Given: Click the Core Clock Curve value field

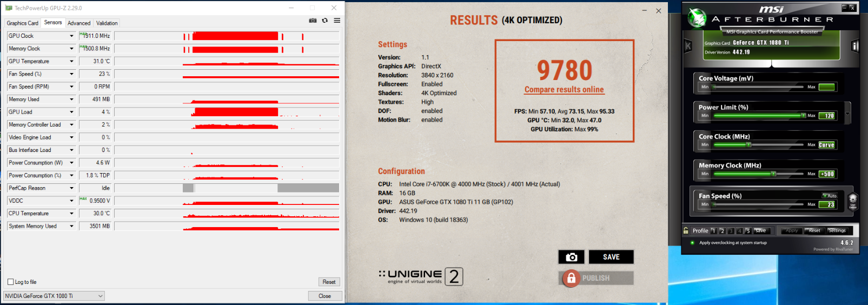Looking at the screenshot, I should pyautogui.click(x=827, y=145).
